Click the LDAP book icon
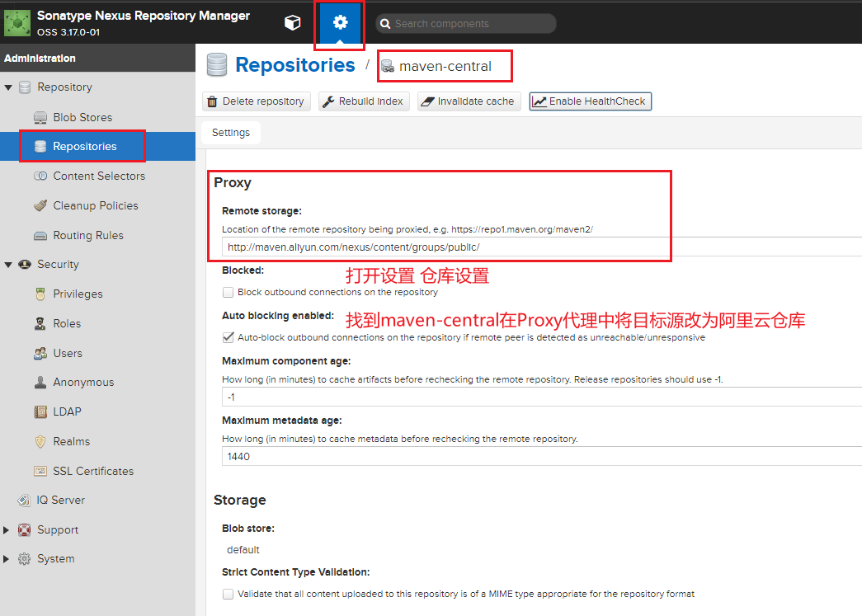 [40, 412]
